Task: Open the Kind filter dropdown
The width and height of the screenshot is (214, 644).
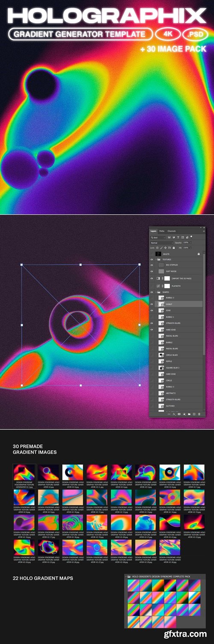Action: pyautogui.click(x=158, y=238)
